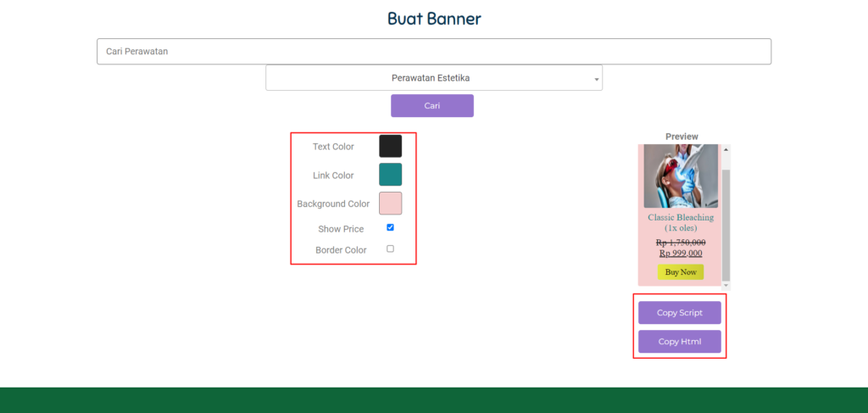Viewport: 868px width, 413px height.
Task: Click the discounted price Rp 999,000
Action: point(681,253)
